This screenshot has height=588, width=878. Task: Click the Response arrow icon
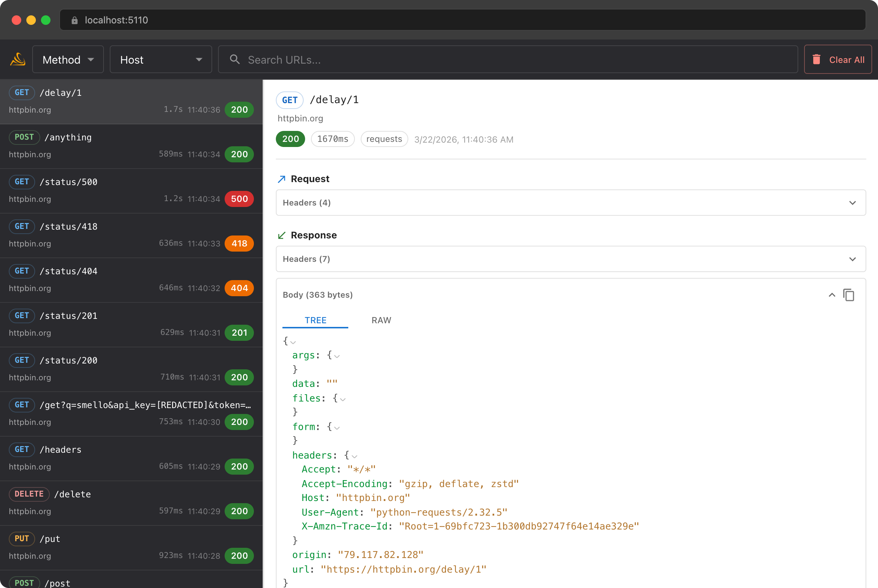tap(281, 235)
